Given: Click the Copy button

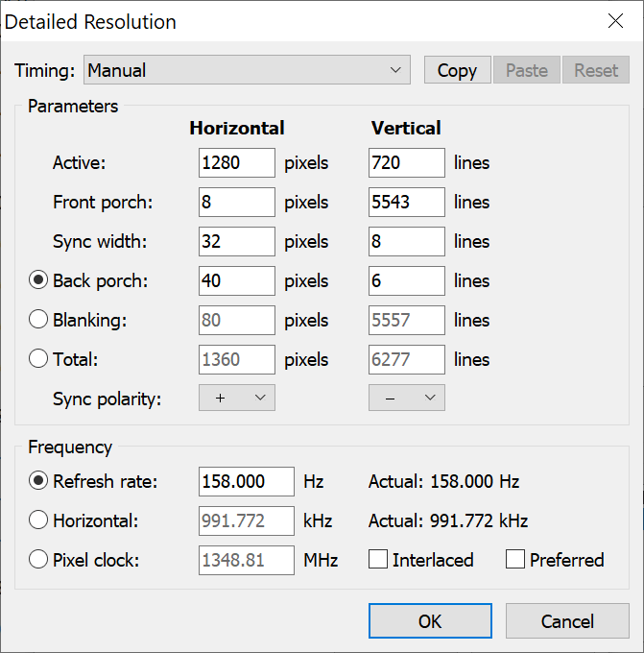Looking at the screenshot, I should click(457, 70).
